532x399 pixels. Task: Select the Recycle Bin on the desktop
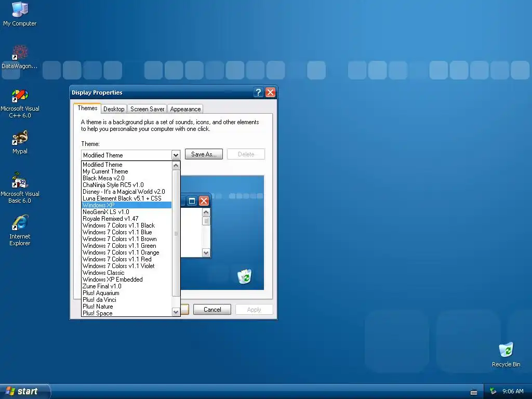click(x=506, y=355)
